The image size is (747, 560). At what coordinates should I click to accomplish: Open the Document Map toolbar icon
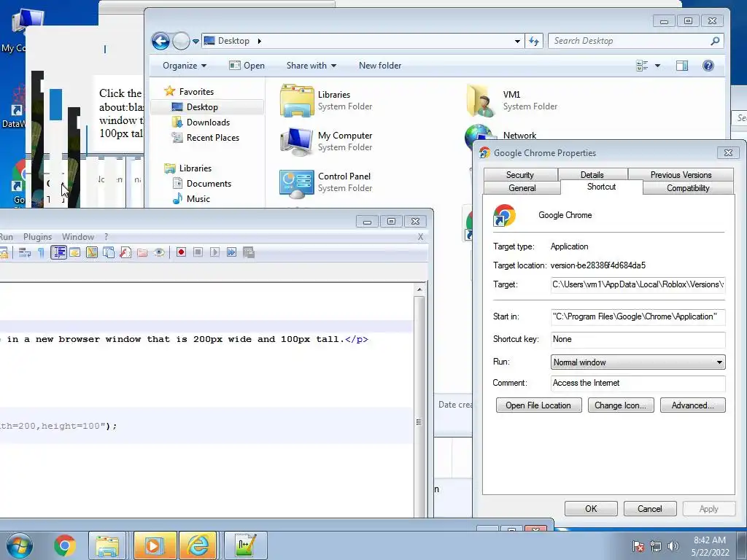pyautogui.click(x=91, y=252)
